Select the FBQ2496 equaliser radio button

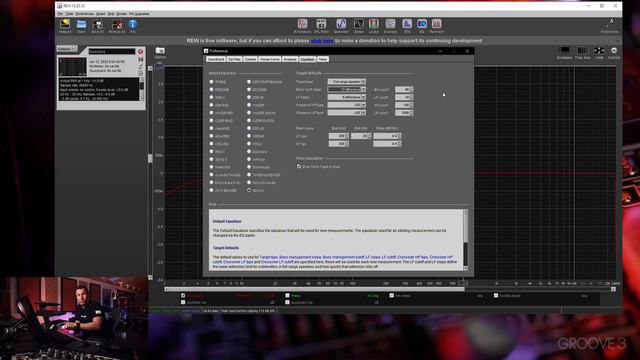211,89
